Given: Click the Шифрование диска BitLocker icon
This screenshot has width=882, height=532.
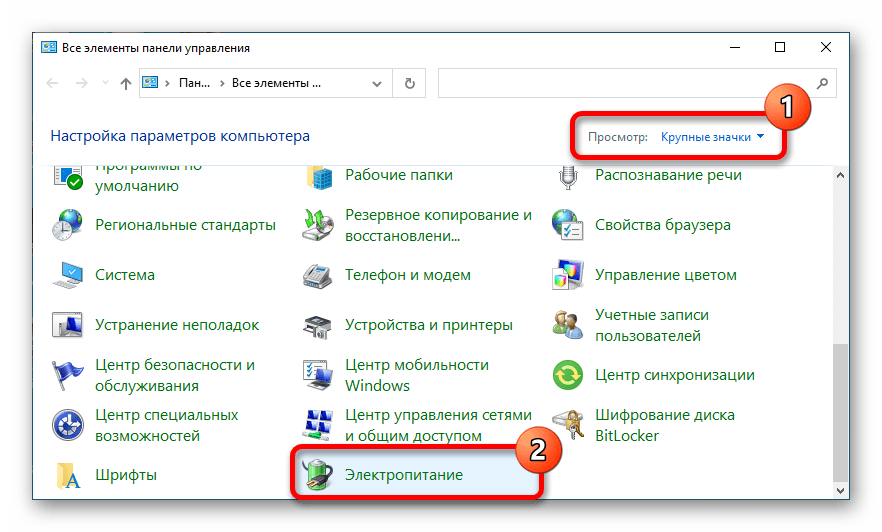Looking at the screenshot, I should pyautogui.click(x=567, y=424).
